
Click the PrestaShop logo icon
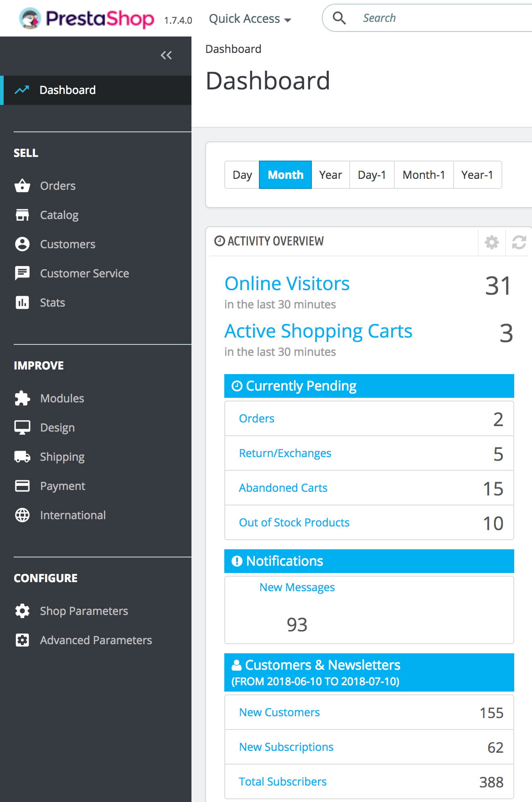pos(30,18)
